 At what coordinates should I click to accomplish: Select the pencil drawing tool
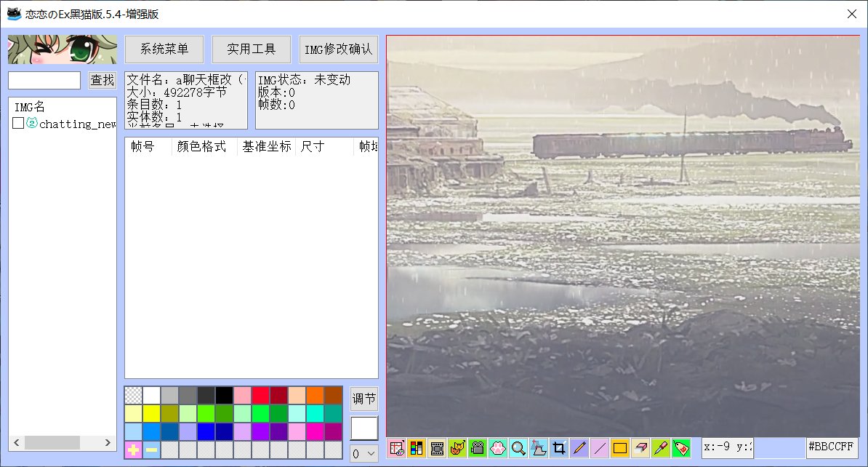click(579, 448)
